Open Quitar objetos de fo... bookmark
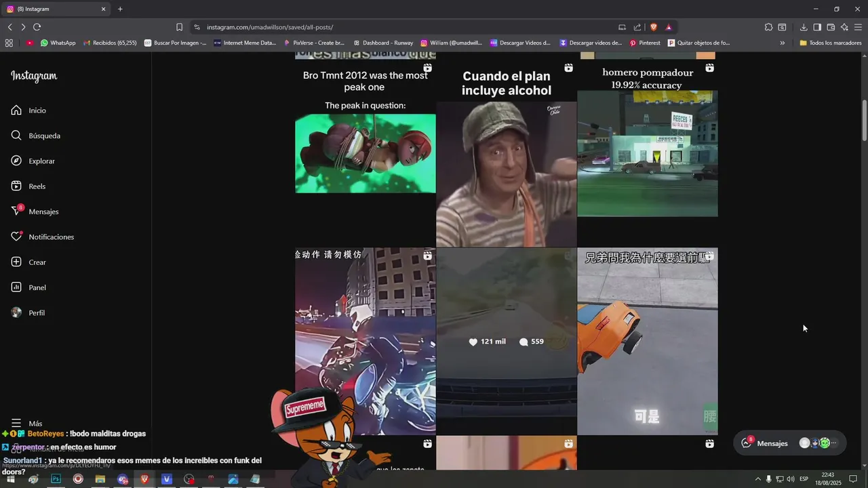Image resolution: width=868 pixels, height=488 pixels. pyautogui.click(x=699, y=43)
